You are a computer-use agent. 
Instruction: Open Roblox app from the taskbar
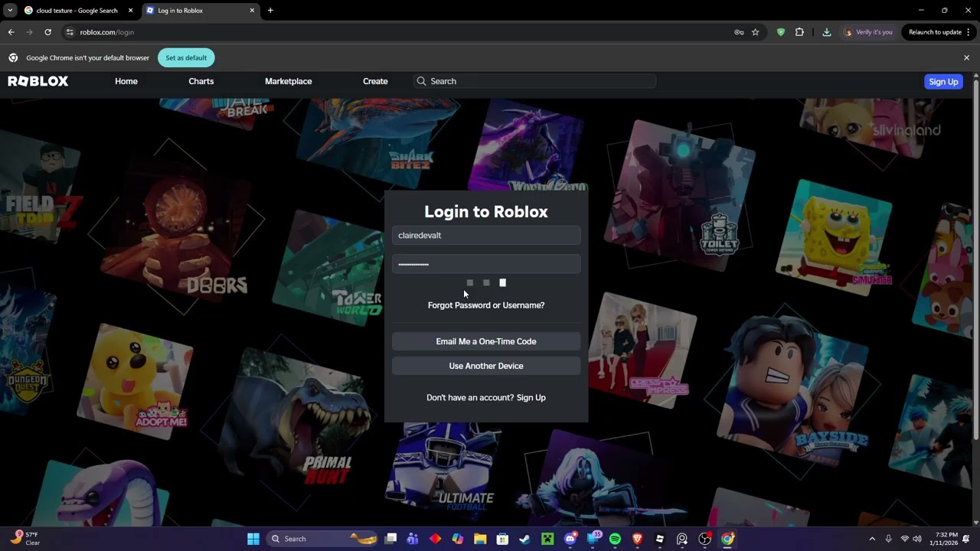tap(659, 539)
